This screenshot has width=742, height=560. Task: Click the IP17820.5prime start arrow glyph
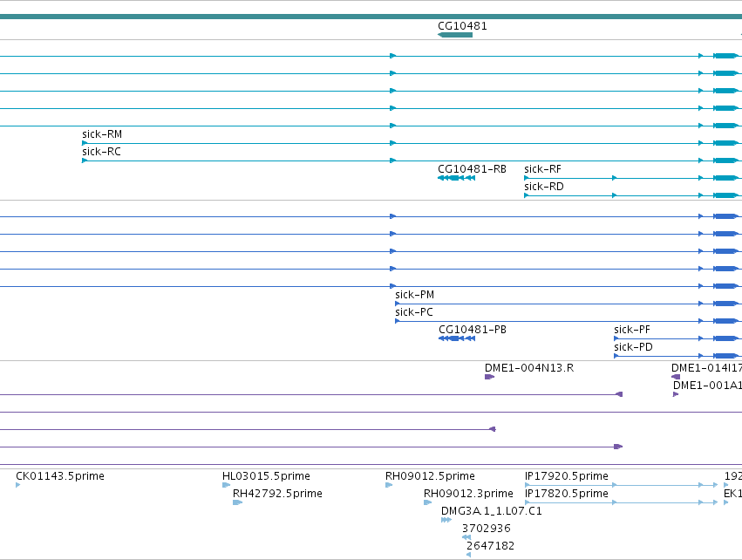pyautogui.click(x=528, y=502)
